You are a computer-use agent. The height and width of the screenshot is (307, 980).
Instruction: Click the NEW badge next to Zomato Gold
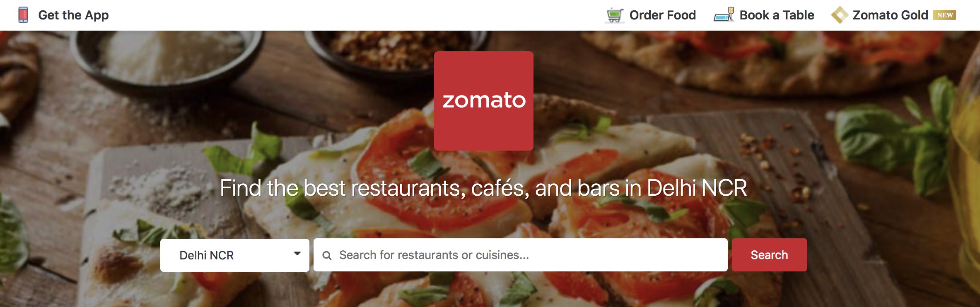coord(944,15)
